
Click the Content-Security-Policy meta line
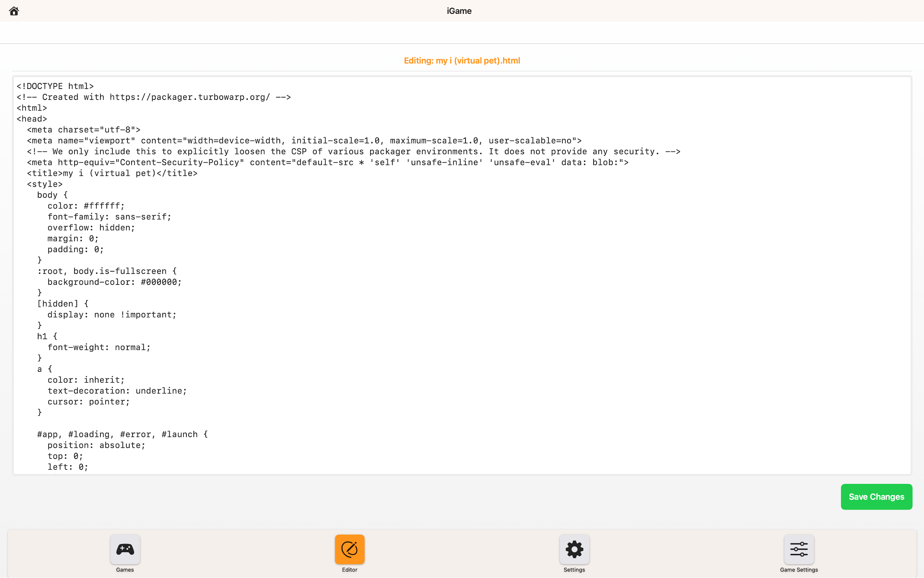point(328,162)
